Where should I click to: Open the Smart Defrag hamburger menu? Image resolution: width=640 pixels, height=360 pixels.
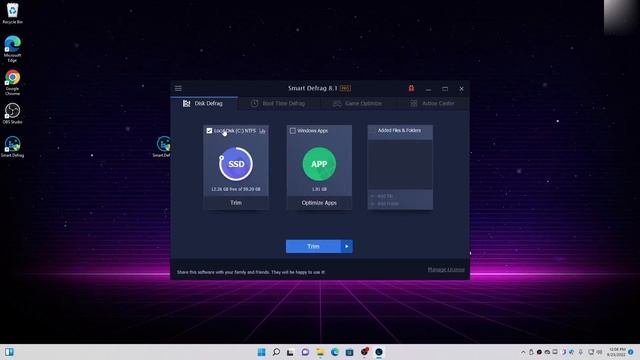click(178, 89)
